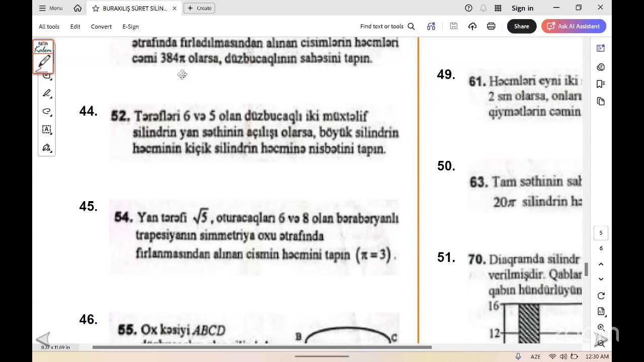Viewport: 644px width, 362px height.
Task: Open the notifications bell
Action: [x=483, y=8]
